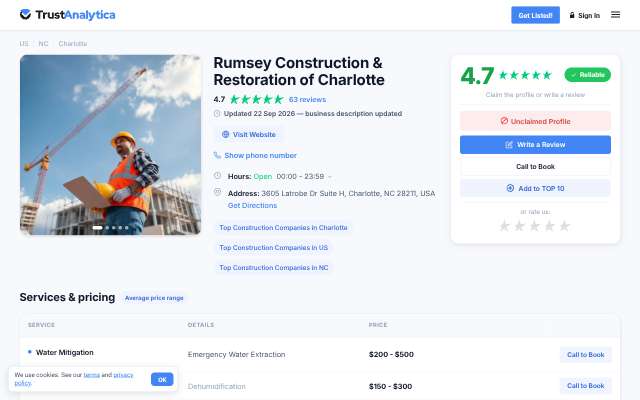Click the $150 - $300 price

(390, 386)
